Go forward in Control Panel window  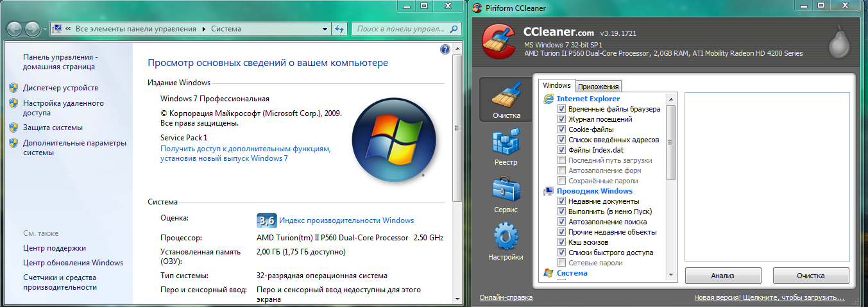click(x=33, y=29)
